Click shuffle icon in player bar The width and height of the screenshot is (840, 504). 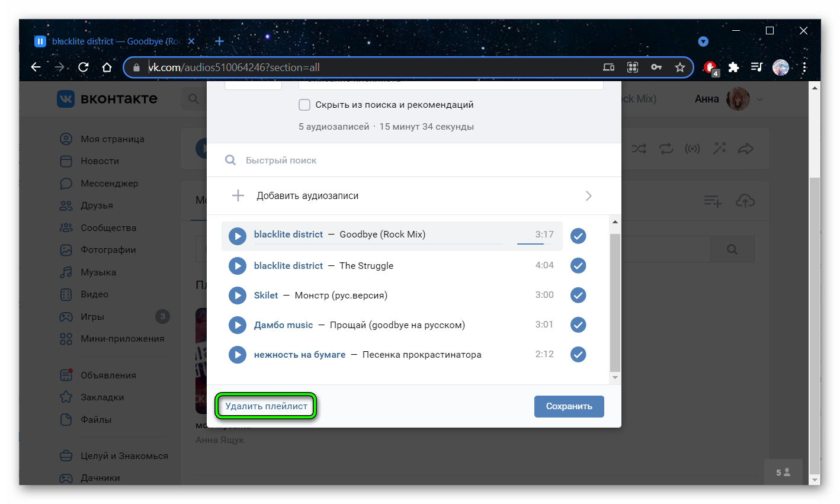[x=639, y=149]
